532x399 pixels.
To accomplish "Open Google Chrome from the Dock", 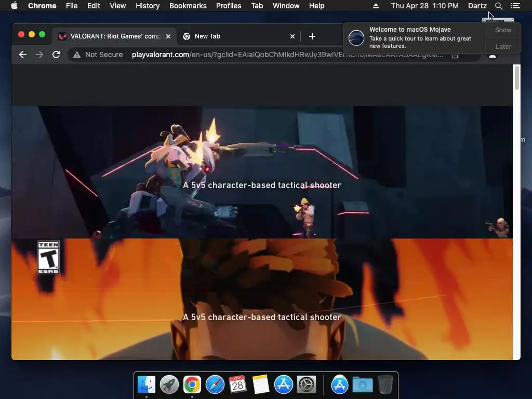I will pos(192,384).
